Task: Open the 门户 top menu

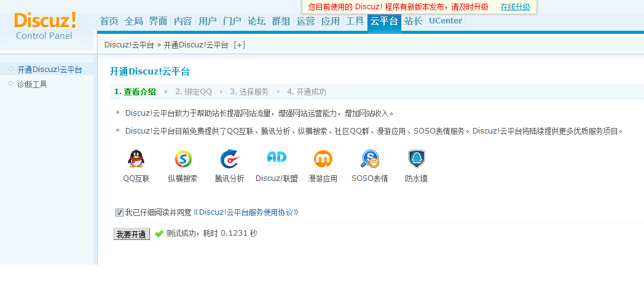Action: point(232,21)
